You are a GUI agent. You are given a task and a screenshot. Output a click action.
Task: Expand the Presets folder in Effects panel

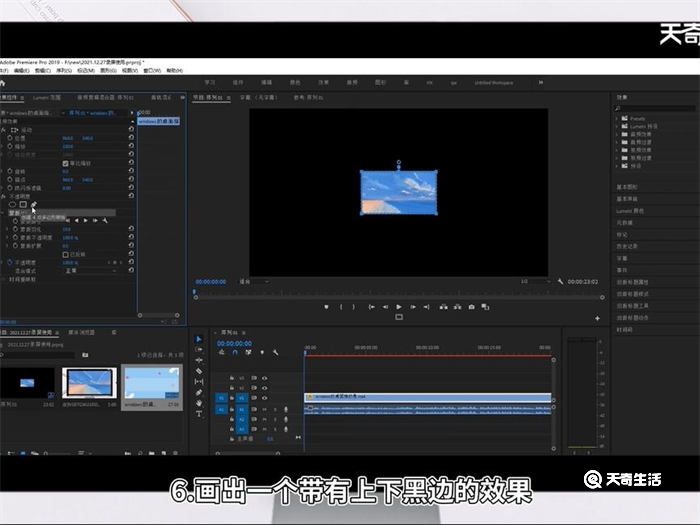[618, 120]
